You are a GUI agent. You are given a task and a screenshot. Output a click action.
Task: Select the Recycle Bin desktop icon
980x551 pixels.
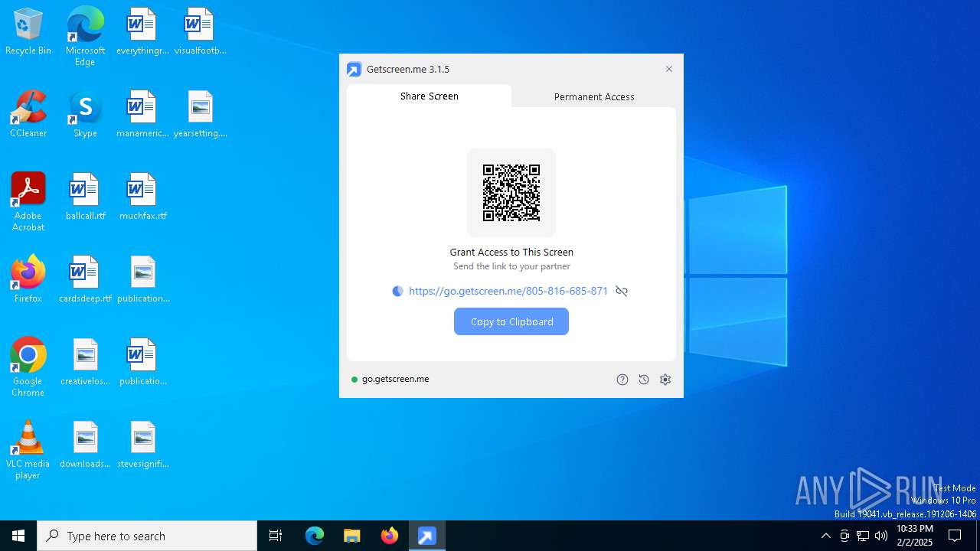click(x=28, y=32)
